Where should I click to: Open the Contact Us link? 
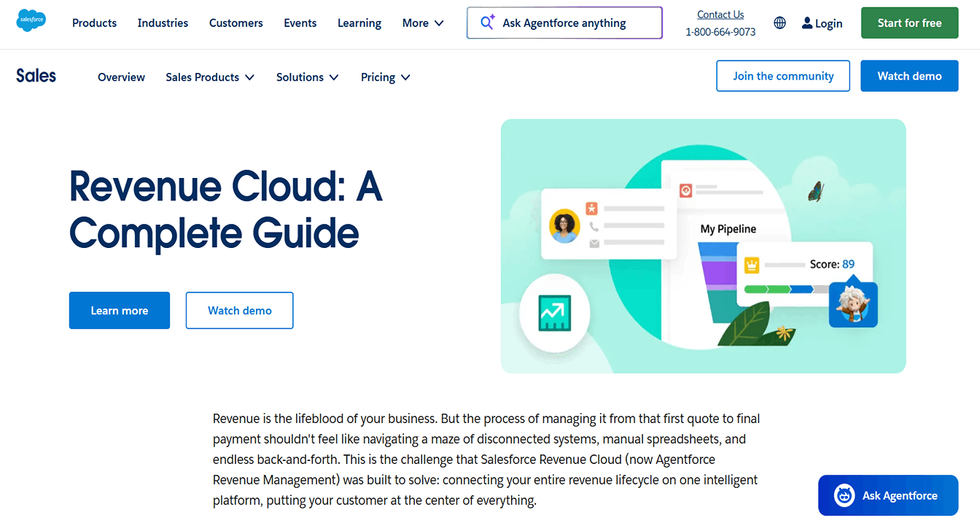click(x=720, y=14)
